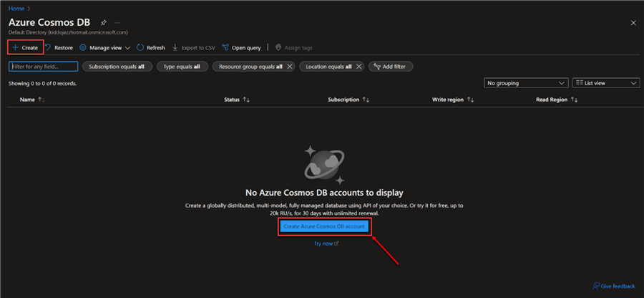The height and width of the screenshot is (298, 644).
Task: Click Export to CSV
Action: pyautogui.click(x=193, y=48)
